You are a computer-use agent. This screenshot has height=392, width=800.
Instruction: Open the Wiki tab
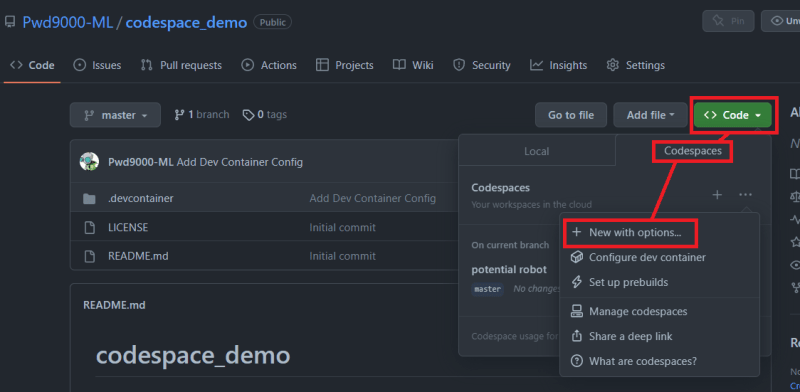coord(413,65)
